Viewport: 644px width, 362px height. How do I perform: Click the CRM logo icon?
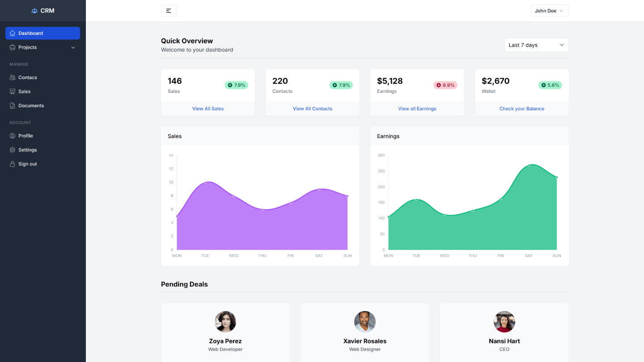click(x=34, y=10)
